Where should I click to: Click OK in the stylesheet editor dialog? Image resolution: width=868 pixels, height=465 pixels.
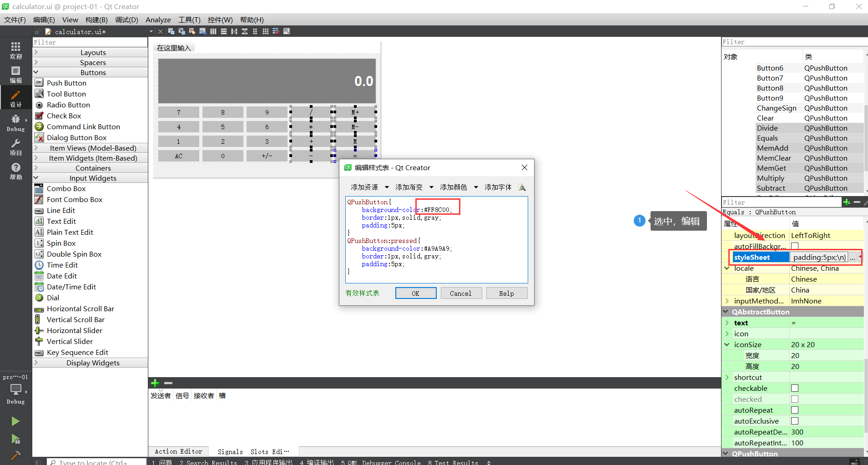coord(415,293)
